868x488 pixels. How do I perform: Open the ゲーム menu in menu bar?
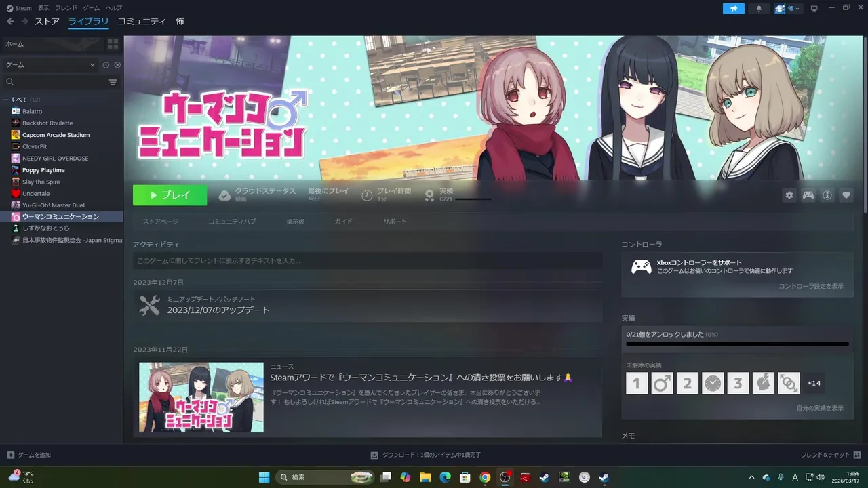91,8
